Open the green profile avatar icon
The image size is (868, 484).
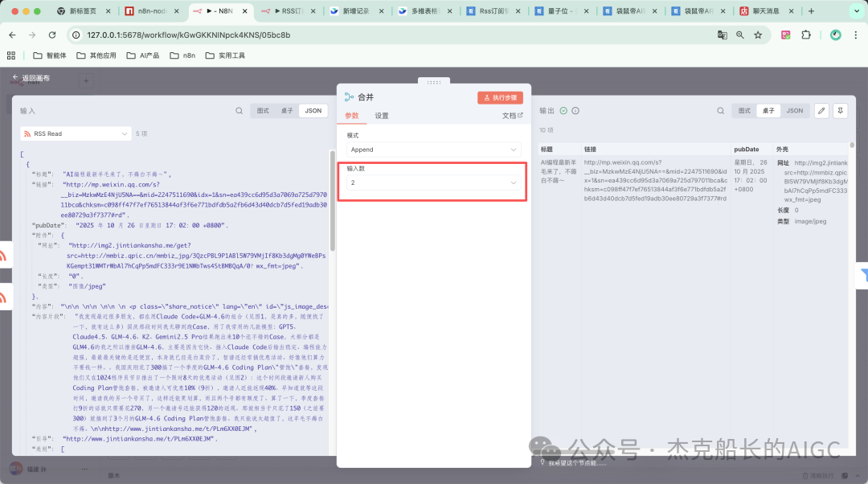(x=836, y=35)
